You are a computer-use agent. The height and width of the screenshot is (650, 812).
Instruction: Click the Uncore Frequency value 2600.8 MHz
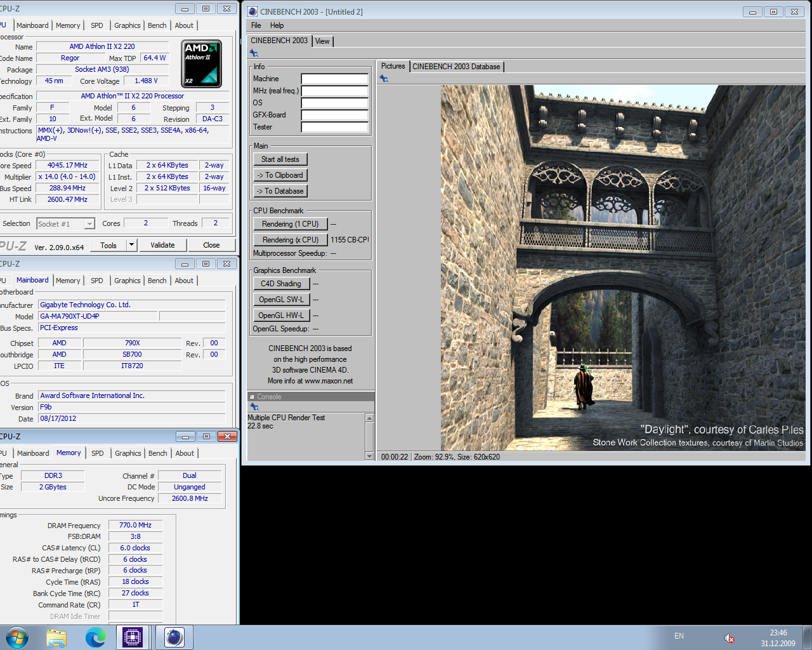coord(190,498)
